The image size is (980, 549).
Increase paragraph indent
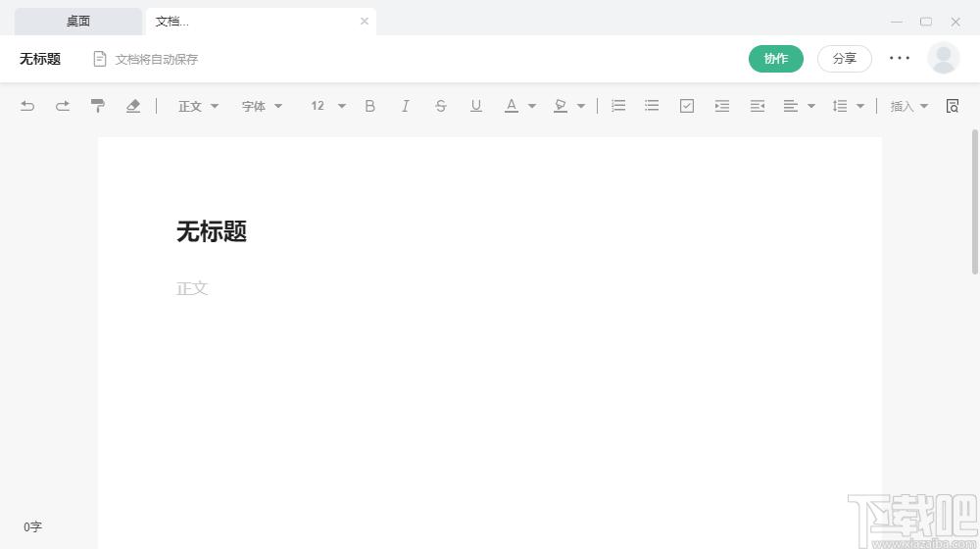(x=722, y=106)
